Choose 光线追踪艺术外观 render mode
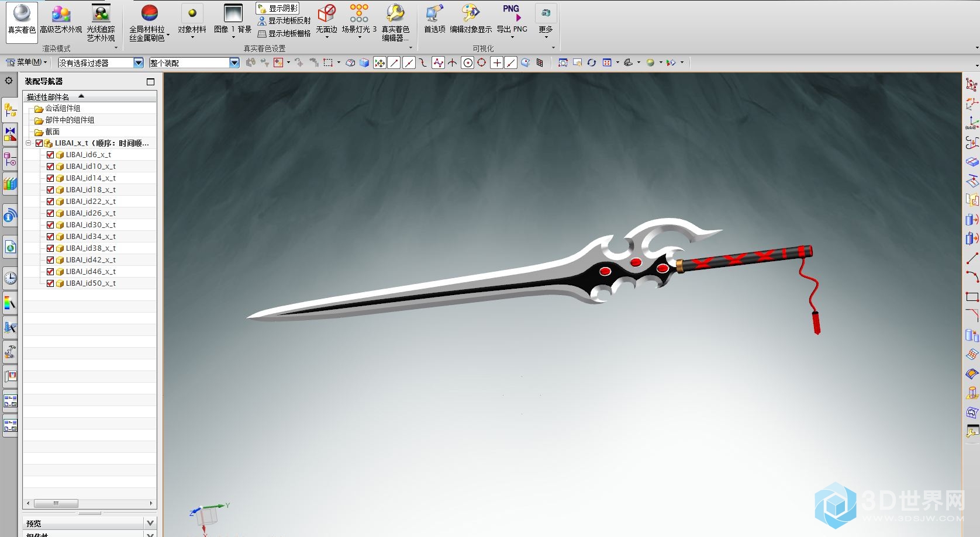The image size is (980, 537). coord(101,22)
